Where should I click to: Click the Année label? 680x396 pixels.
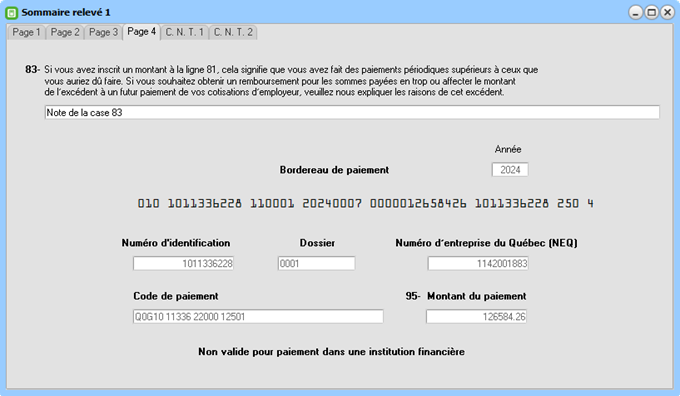508,149
